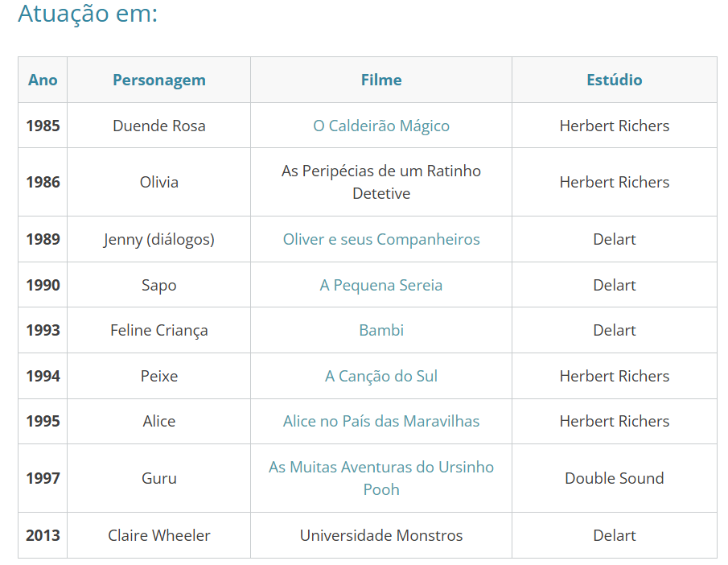Open As Muitas Aventuras do Ursinho Pooh link
728x565 pixels.
tap(381, 478)
